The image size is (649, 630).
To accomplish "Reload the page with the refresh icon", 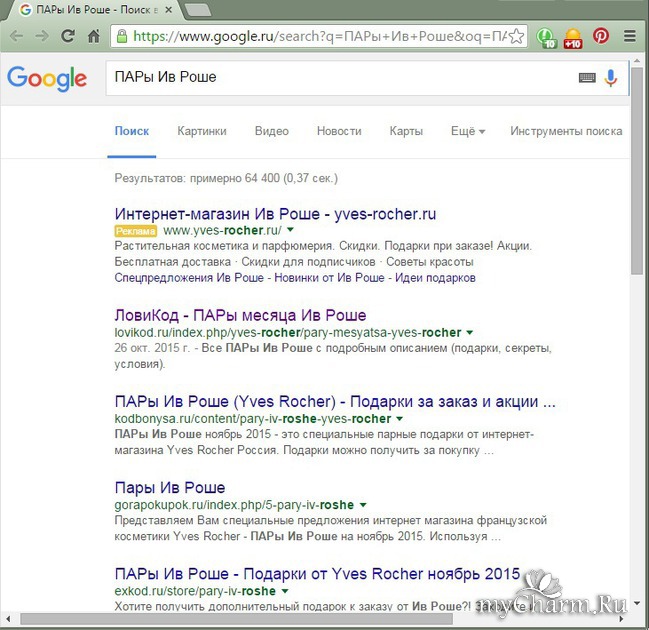I will pyautogui.click(x=68, y=36).
